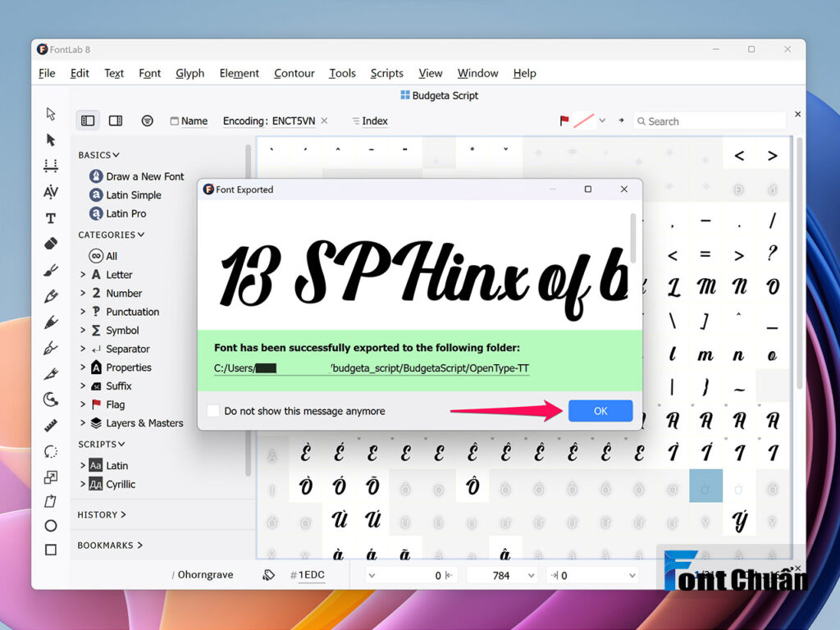The width and height of the screenshot is (840, 630).
Task: Open the Scripts menu
Action: pyautogui.click(x=387, y=73)
